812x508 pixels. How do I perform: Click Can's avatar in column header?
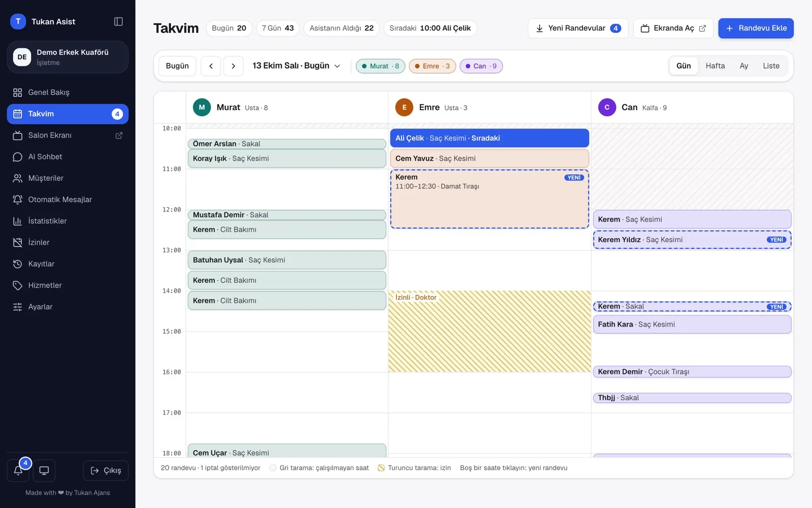tap(607, 107)
